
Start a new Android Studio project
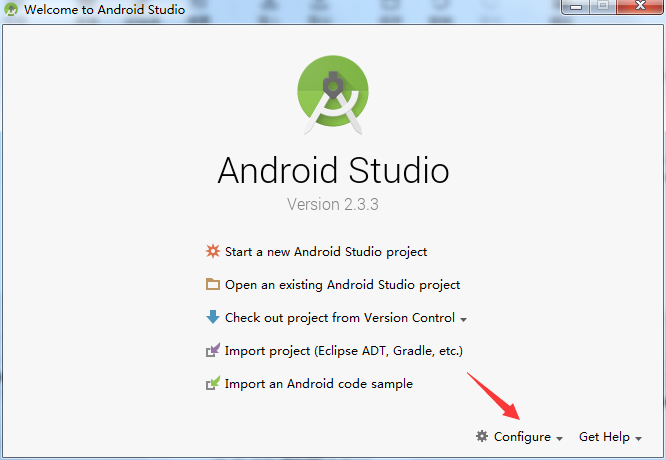(326, 251)
